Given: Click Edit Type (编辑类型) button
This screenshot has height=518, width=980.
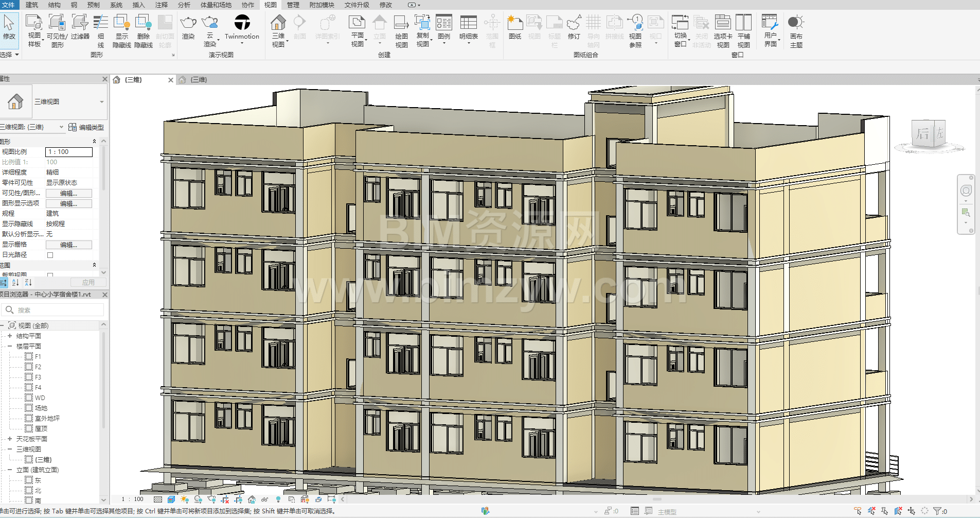Looking at the screenshot, I should (x=86, y=127).
